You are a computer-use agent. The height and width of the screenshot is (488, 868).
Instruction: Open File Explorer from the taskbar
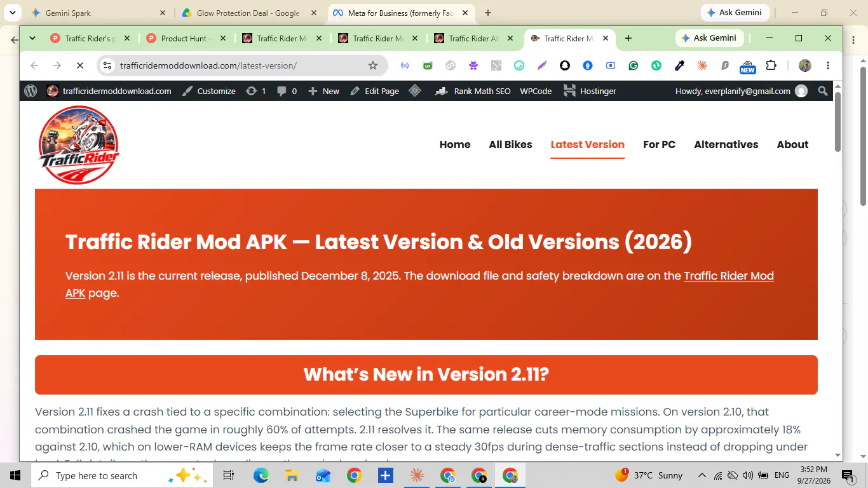[292, 475]
